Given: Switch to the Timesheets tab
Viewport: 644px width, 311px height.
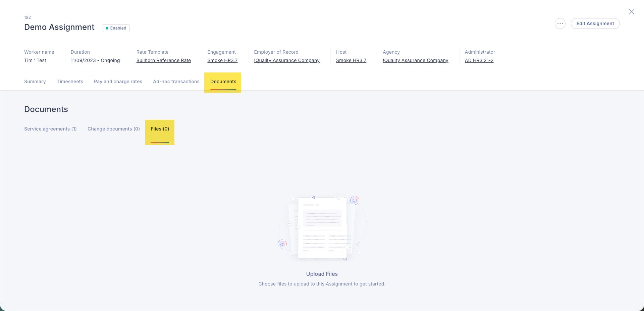Looking at the screenshot, I should tap(70, 82).
